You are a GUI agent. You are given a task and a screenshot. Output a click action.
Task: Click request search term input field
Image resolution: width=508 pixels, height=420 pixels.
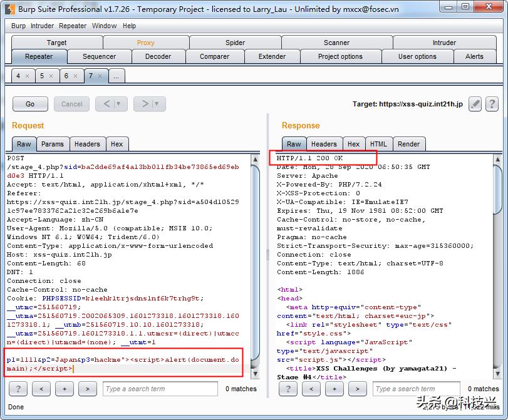[160, 389]
